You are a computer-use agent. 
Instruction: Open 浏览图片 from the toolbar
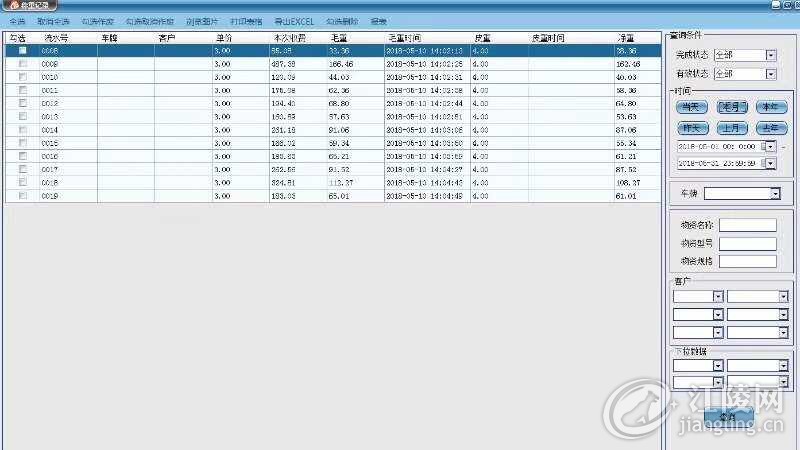[202, 21]
